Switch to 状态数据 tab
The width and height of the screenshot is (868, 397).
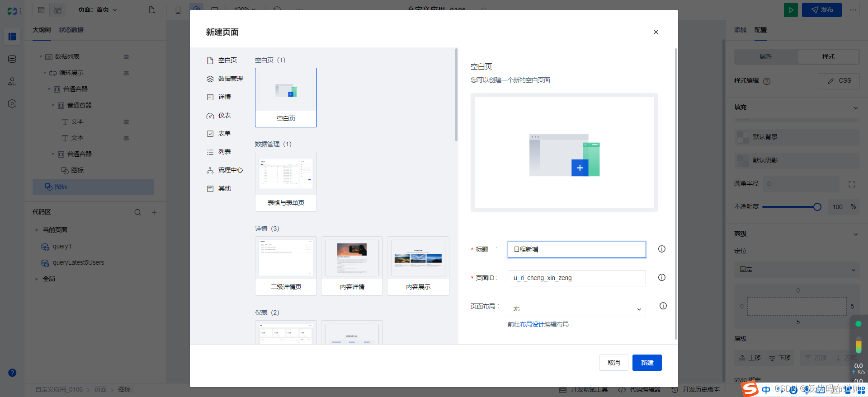[71, 30]
